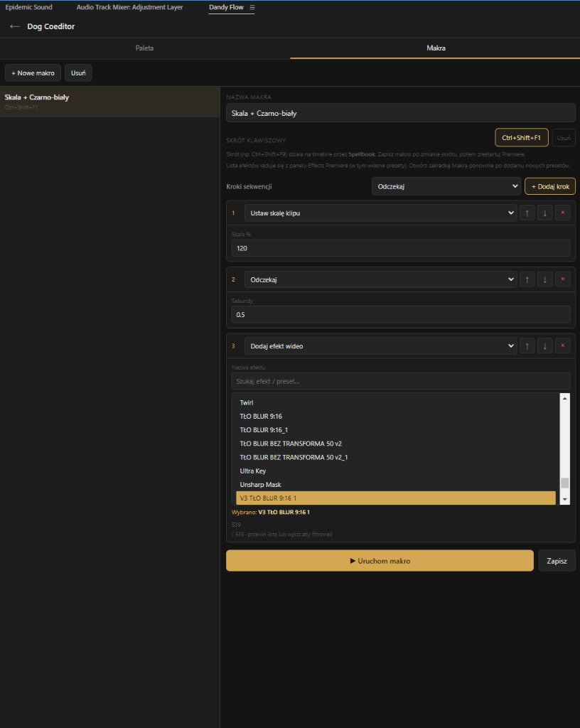The width and height of the screenshot is (580, 728).
Task: Click the Ctrl+Shift+F1 shortcut button
Action: point(522,137)
